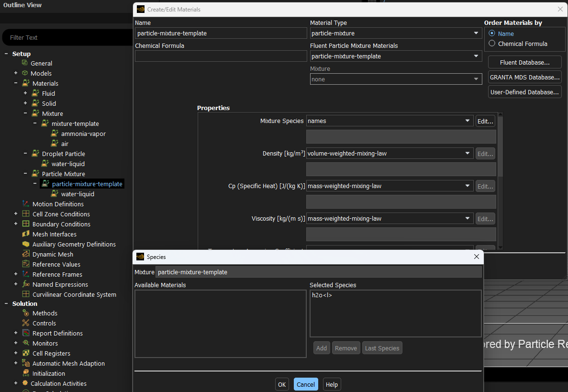Viewport: 568px width, 392px height.
Task: Open the Fluent Database button
Action: (x=524, y=63)
